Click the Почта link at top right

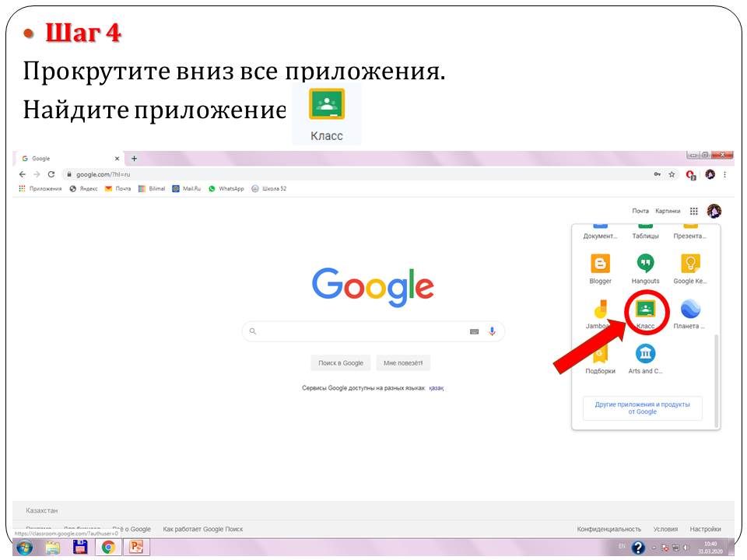[640, 211]
